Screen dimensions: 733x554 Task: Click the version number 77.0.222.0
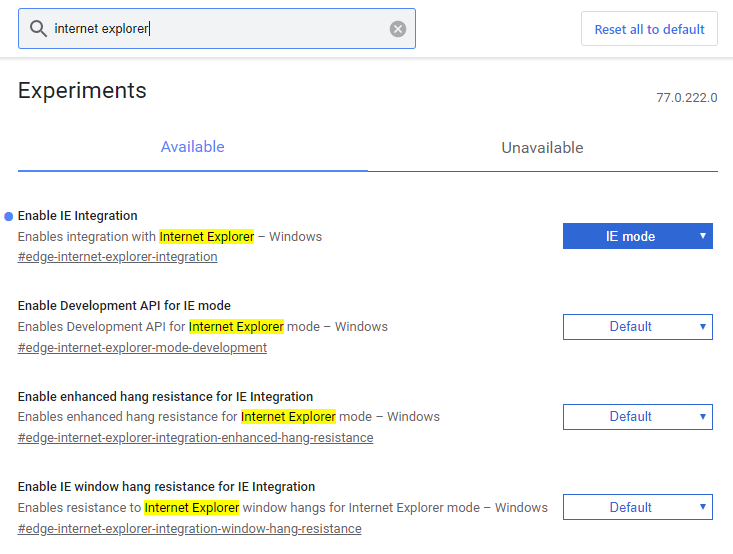[x=686, y=98]
